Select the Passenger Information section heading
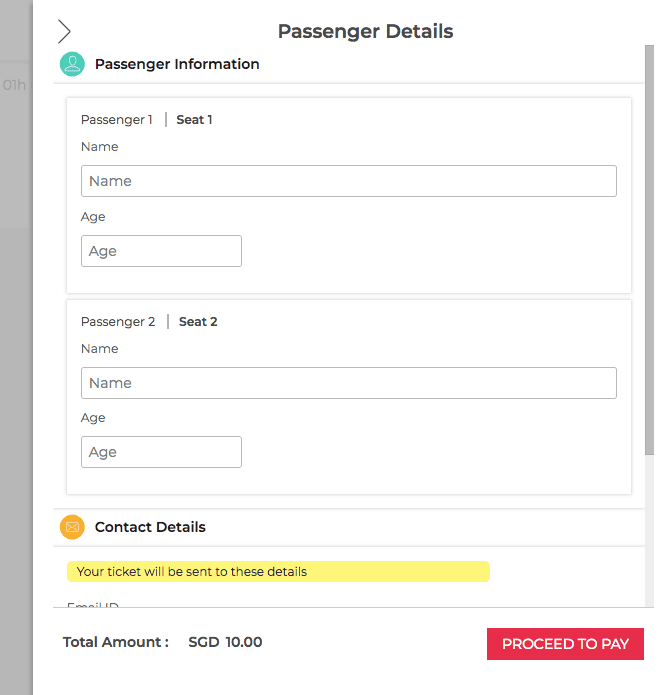This screenshot has width=664, height=695. (x=177, y=64)
